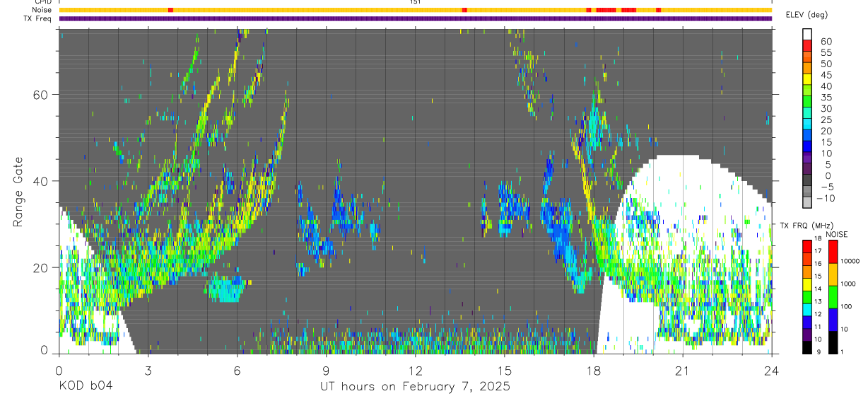Click the 'TX FRQ (MHz)' legend title
The height and width of the screenshot is (401, 868).
(x=807, y=226)
